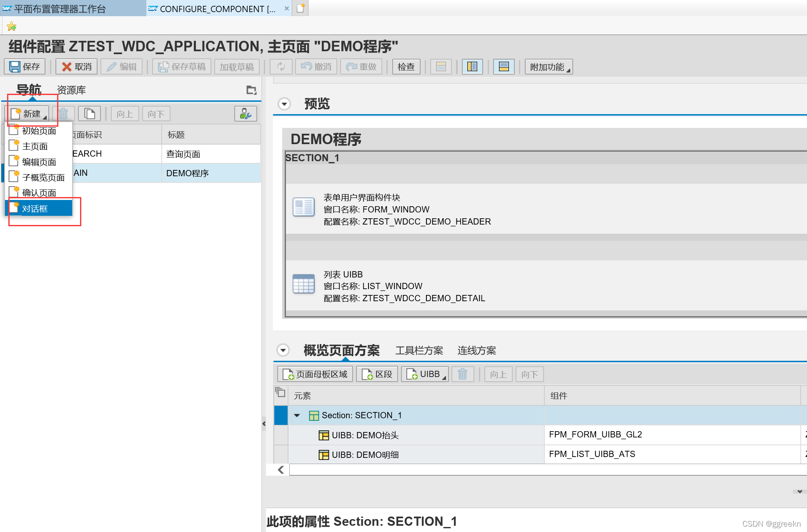Click the 保存草稿 button
The image size is (807, 532).
click(182, 67)
